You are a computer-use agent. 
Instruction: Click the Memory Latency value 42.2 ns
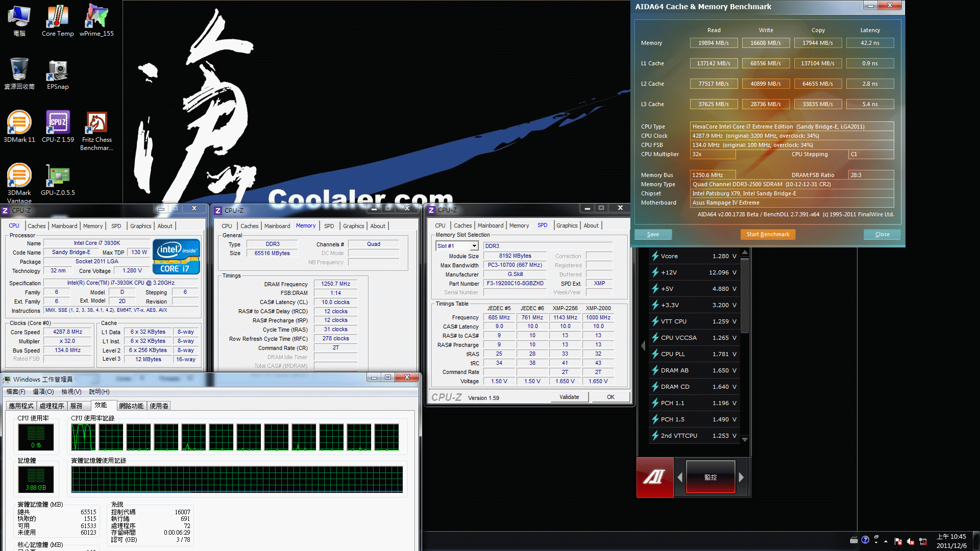870,43
